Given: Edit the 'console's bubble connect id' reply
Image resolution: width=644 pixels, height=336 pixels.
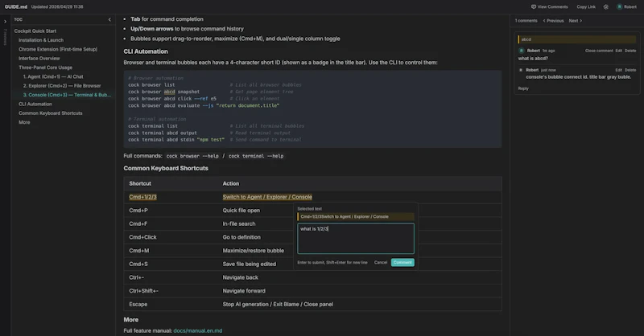Looking at the screenshot, I should tap(618, 70).
